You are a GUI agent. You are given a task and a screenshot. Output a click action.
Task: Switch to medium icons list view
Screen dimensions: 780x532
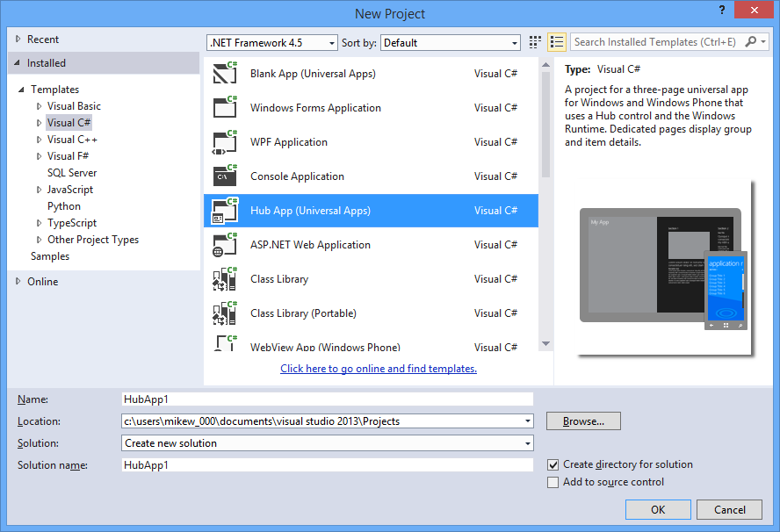pyautogui.click(x=557, y=42)
